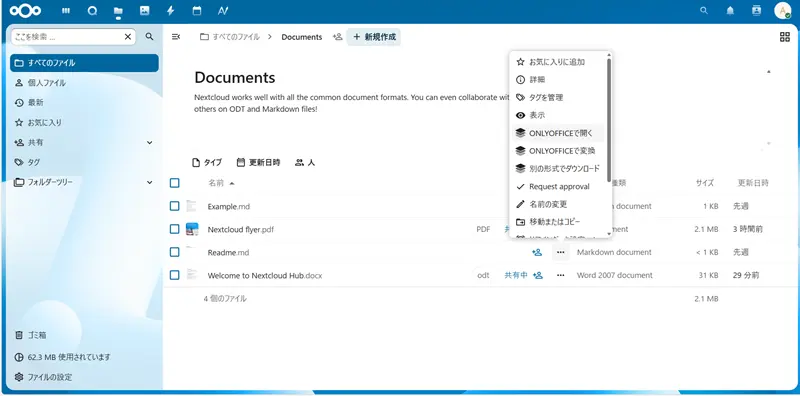This screenshot has height=396, width=800.
Task: Open お気に入り in sidebar
Action: (84, 122)
